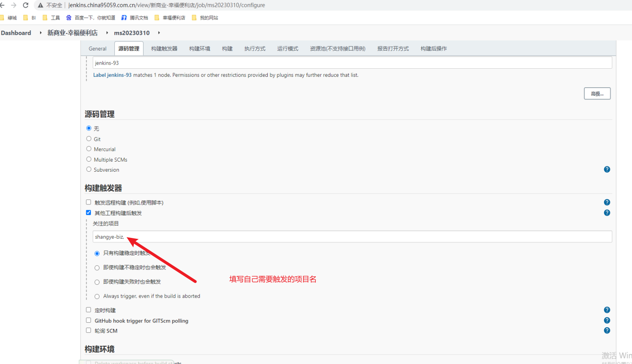Click the 关注的项目 shangye-biz input field
The height and width of the screenshot is (364, 632).
[x=352, y=237]
